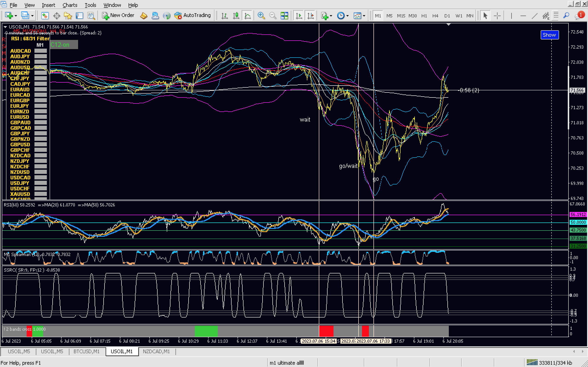Expand the Templates dropdown arrow
The width and height of the screenshot is (588, 367).
point(364,16)
